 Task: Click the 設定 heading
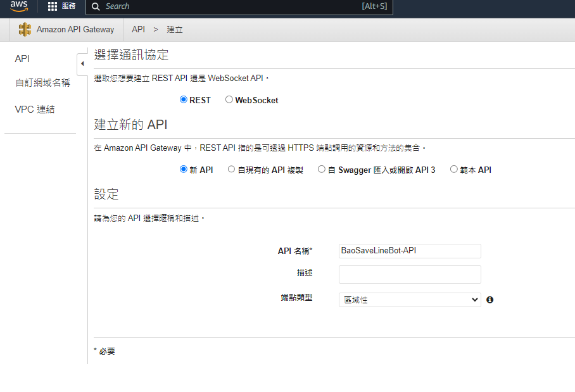(106, 194)
